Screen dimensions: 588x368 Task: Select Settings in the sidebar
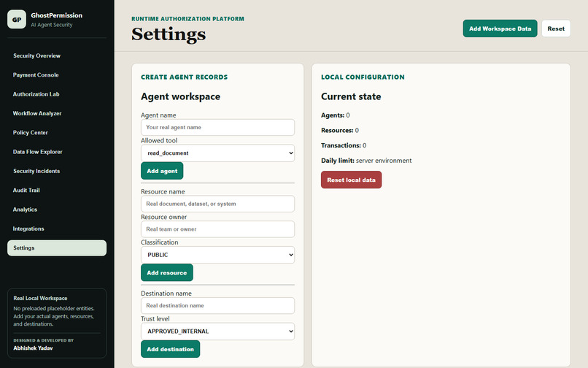pos(57,248)
